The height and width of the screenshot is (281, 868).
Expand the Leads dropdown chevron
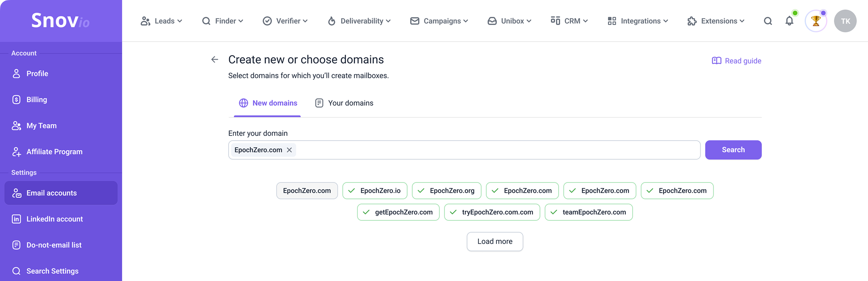(x=180, y=21)
